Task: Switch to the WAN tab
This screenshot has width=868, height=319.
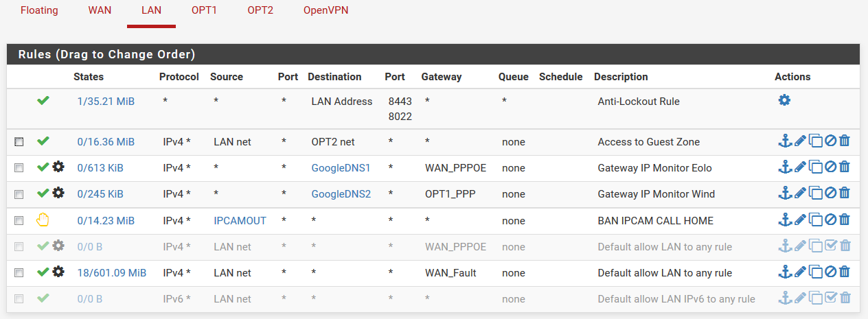Action: [x=100, y=11]
